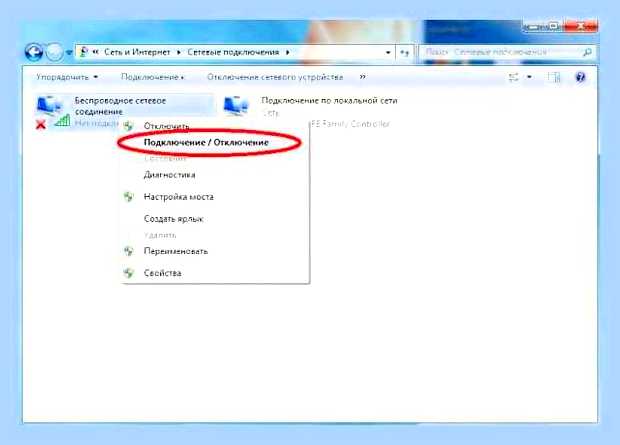Click the Back navigation arrow button
620x445 pixels.
34,52
